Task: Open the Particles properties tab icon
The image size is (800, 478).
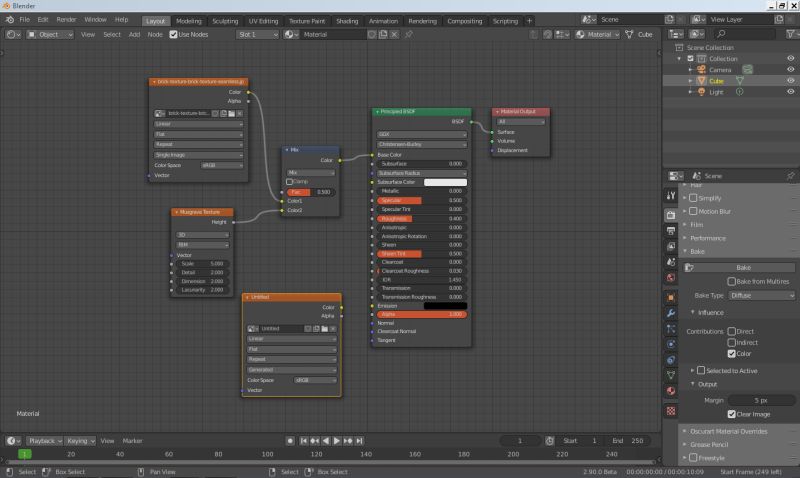Action: tap(671, 329)
